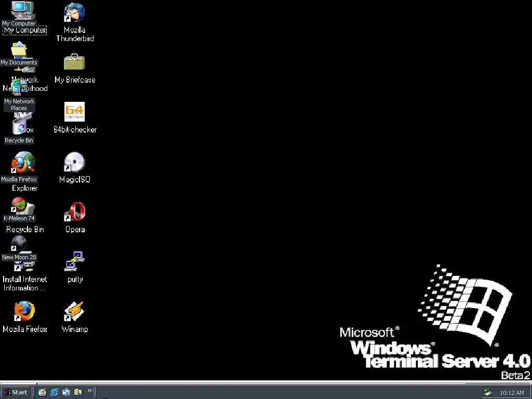Open Outlook Express from the quick launch bar

66,393
